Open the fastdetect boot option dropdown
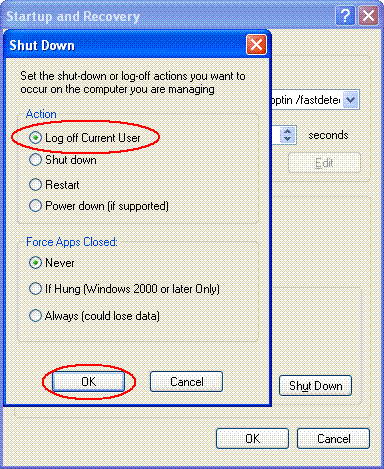The width and height of the screenshot is (384, 469). click(351, 100)
